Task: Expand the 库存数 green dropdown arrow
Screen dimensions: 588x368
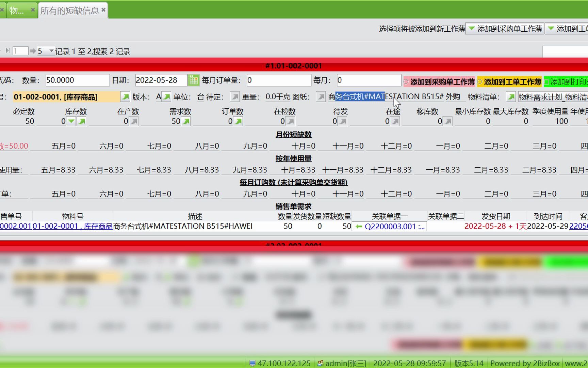Action: click(71, 121)
